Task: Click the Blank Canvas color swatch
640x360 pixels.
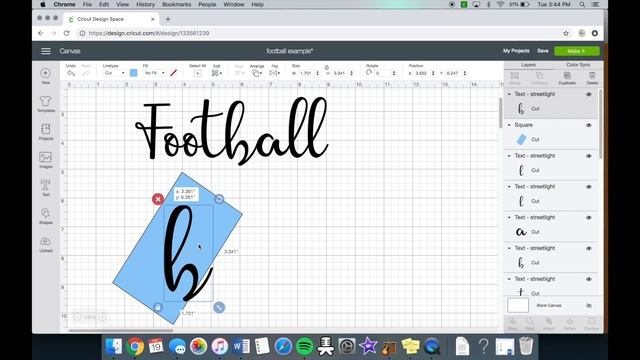Action: click(518, 305)
